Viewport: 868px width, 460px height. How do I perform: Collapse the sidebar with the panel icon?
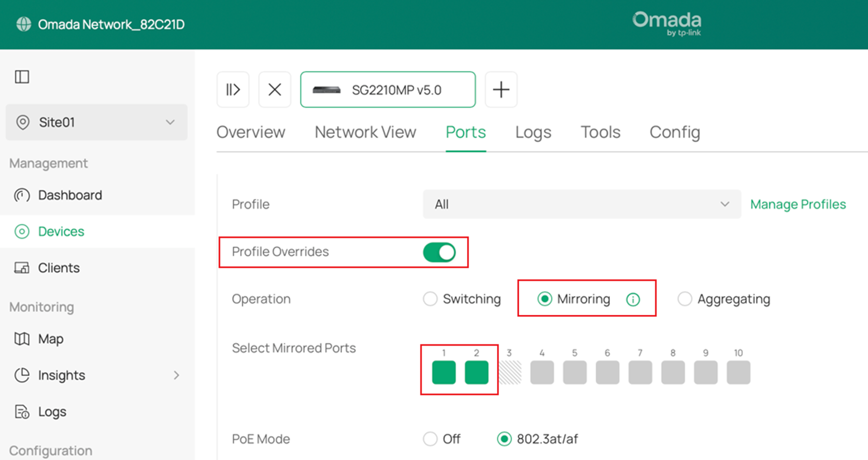22,77
